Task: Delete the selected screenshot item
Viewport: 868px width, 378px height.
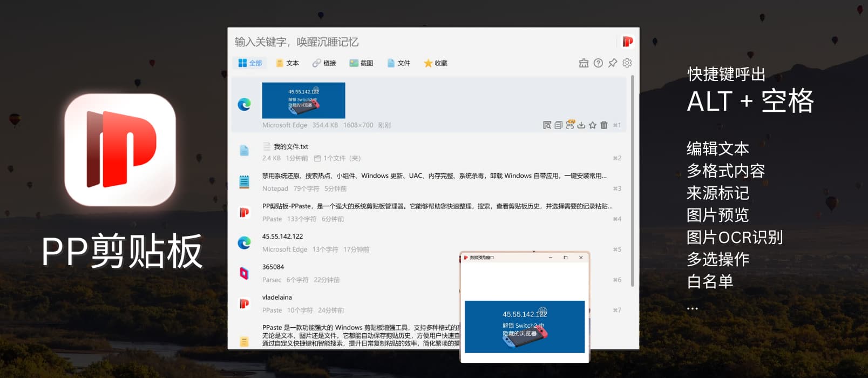Action: point(604,125)
